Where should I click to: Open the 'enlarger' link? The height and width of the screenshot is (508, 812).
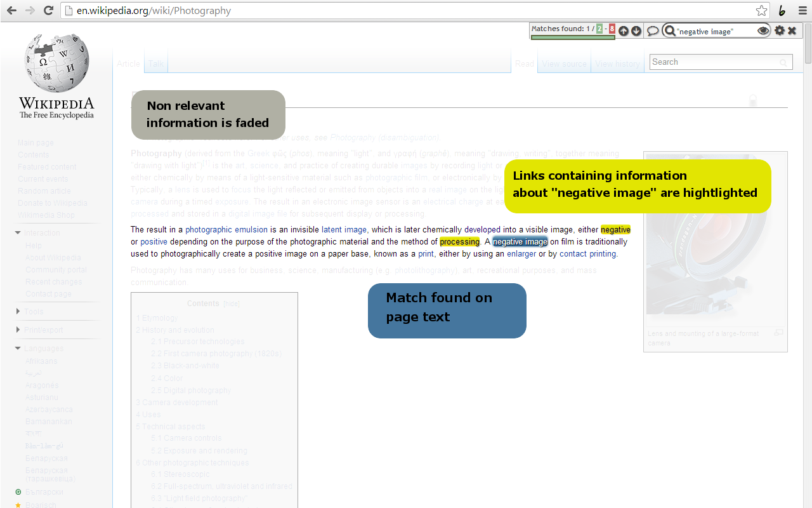point(521,254)
